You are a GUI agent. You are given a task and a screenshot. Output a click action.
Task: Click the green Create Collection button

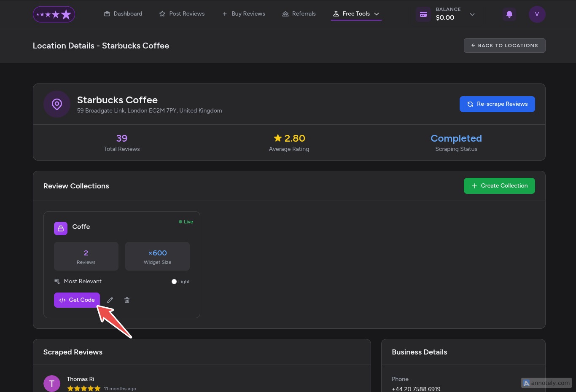[499, 186]
